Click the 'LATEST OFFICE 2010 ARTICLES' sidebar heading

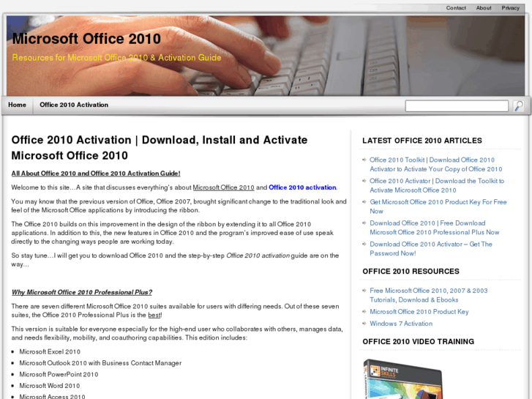pos(422,141)
